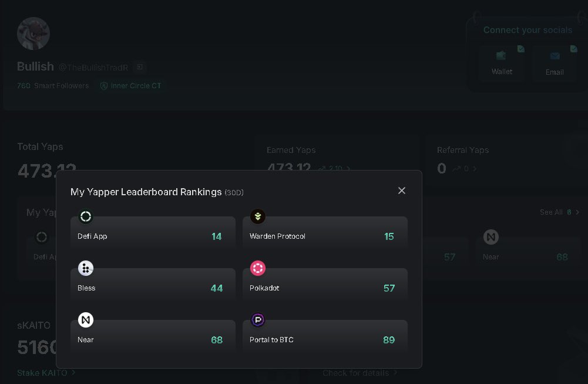
Task: Click the Near icon in background rankings row
Action: (491, 237)
